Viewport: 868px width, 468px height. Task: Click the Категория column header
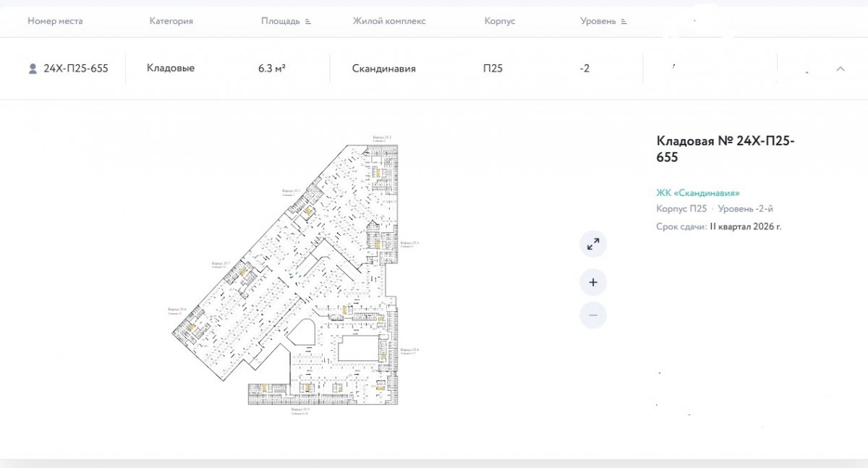[x=171, y=21]
